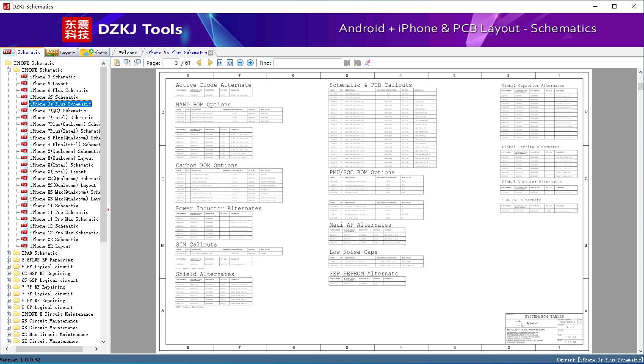Expand the XS Max Circuit Maintenance folder
The height and width of the screenshot is (364, 644).
9,334
